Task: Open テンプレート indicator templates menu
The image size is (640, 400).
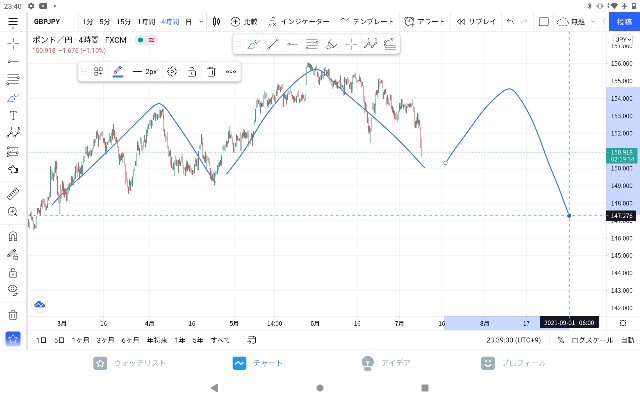Action: pyautogui.click(x=367, y=21)
